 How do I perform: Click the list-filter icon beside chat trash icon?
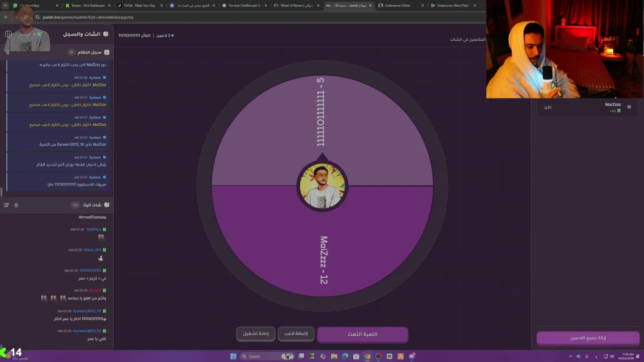7,205
